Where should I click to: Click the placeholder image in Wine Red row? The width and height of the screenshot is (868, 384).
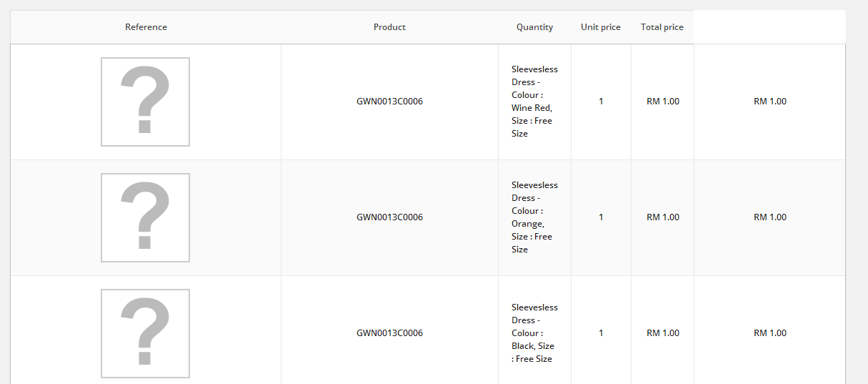tap(145, 102)
